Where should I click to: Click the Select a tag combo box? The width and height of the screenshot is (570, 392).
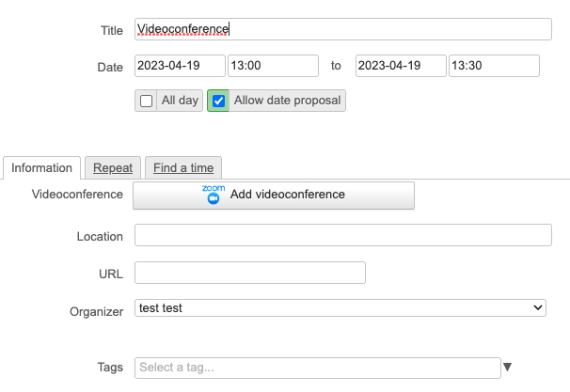coord(317,368)
